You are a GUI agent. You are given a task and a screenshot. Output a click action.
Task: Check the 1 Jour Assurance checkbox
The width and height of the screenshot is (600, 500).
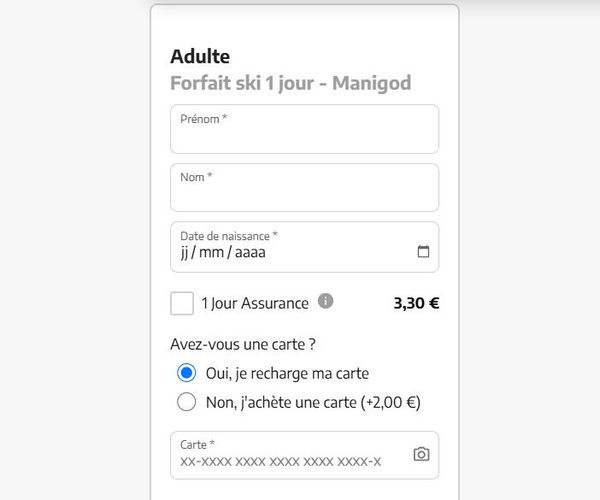tap(182, 303)
